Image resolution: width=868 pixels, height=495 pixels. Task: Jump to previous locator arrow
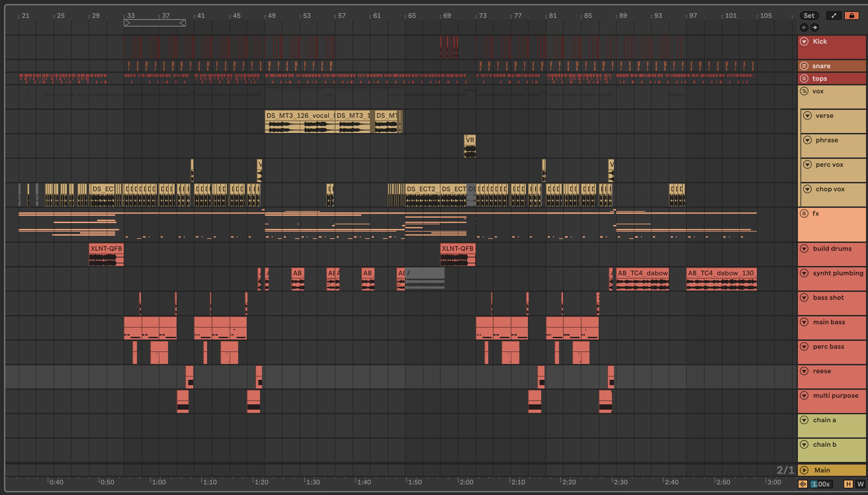click(804, 27)
